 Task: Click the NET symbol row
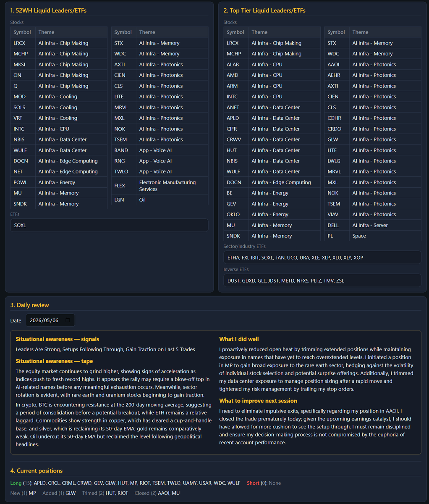pyautogui.click(x=59, y=171)
